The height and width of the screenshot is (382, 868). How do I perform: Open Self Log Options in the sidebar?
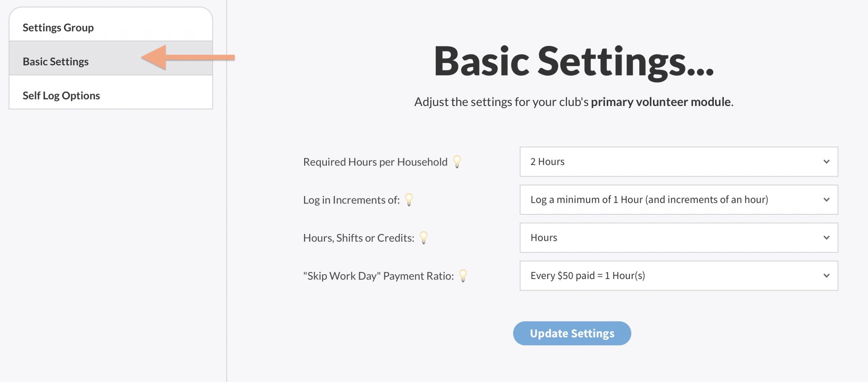click(x=61, y=95)
